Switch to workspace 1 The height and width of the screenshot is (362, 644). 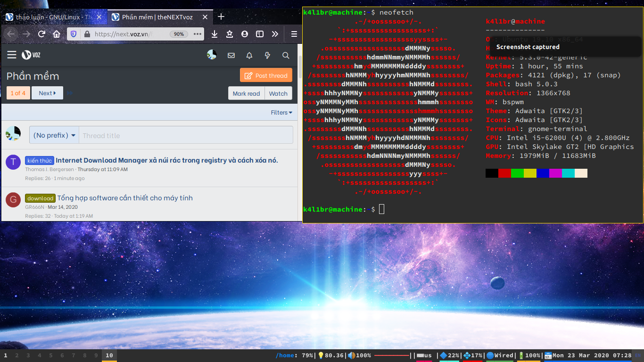[x=6, y=355]
